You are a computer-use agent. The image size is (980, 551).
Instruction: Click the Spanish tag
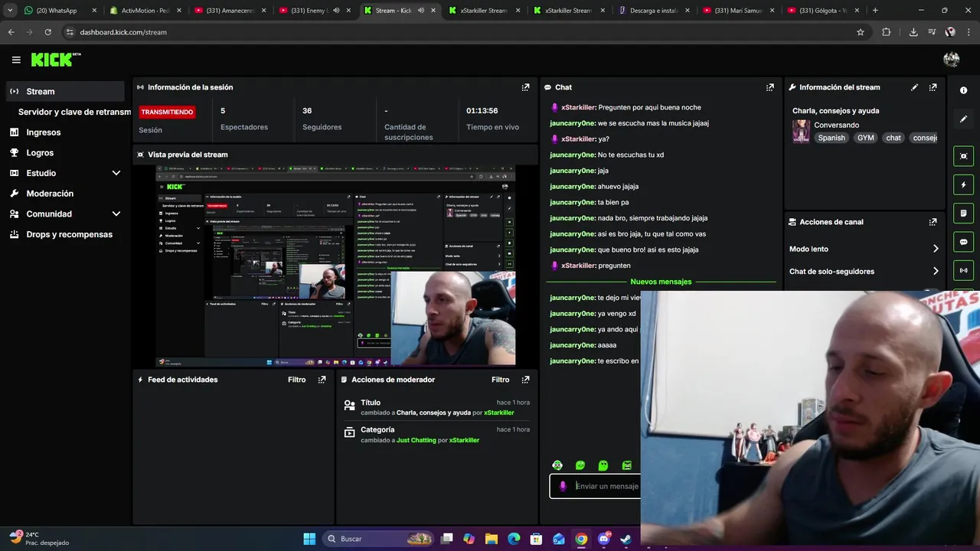831,138
